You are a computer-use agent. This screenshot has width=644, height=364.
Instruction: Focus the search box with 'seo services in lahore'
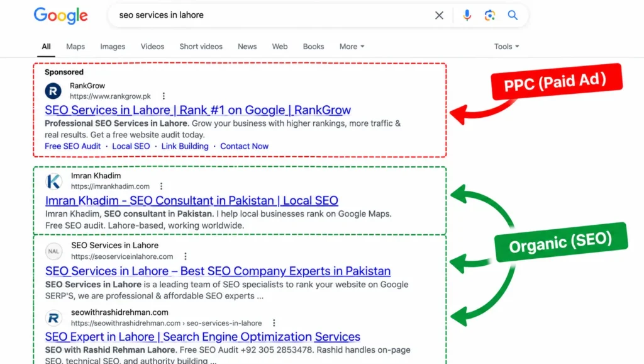point(271,15)
